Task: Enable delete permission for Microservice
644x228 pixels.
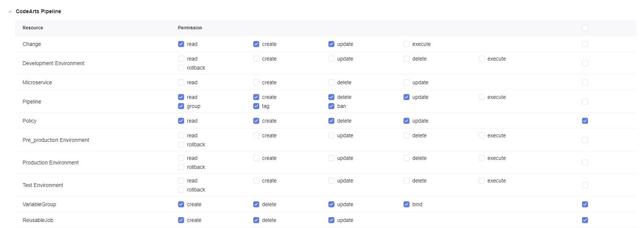Action: (x=331, y=82)
